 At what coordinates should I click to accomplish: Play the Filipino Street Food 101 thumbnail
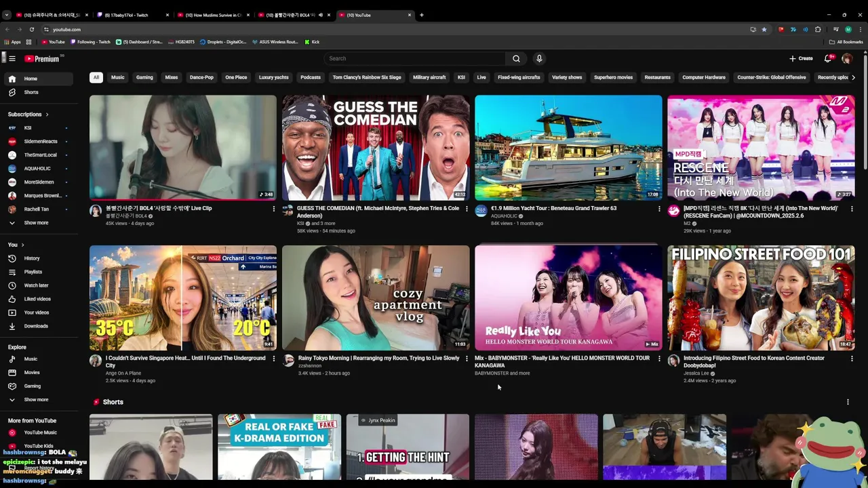761,298
